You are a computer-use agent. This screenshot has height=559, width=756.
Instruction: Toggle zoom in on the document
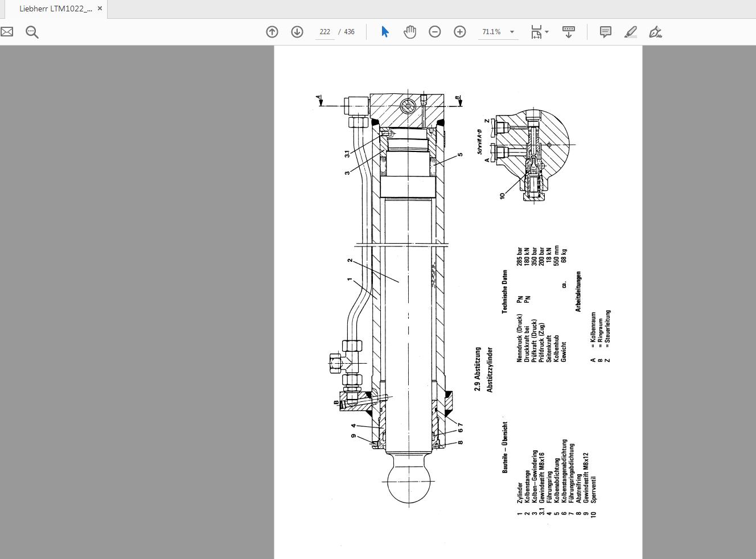click(459, 32)
